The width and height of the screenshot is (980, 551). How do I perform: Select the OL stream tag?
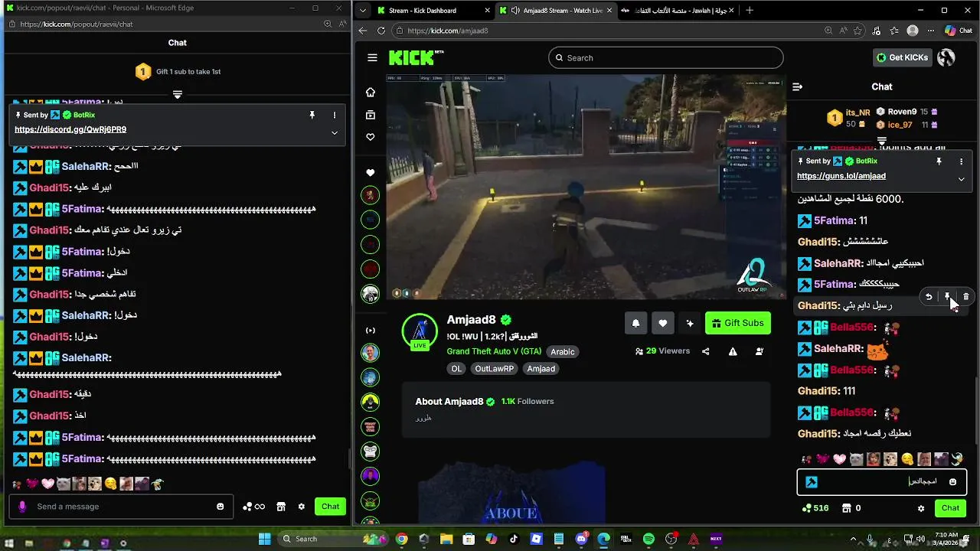pyautogui.click(x=456, y=369)
